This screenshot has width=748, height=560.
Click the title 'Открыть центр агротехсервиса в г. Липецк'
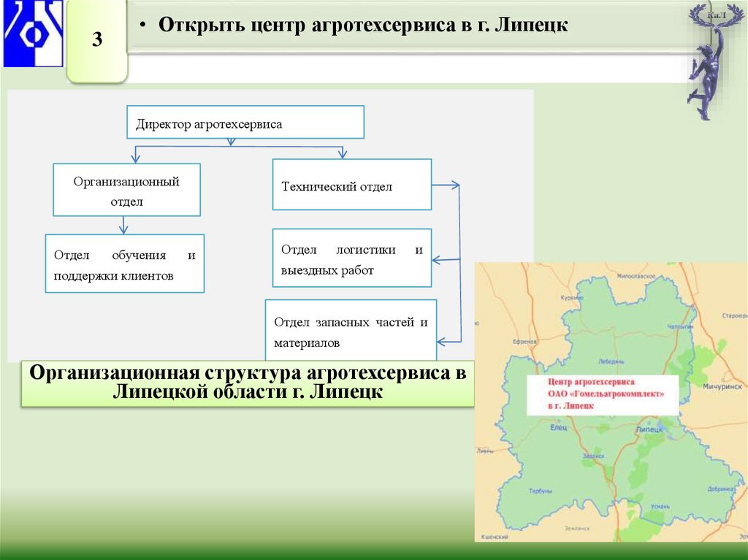pos(363,25)
